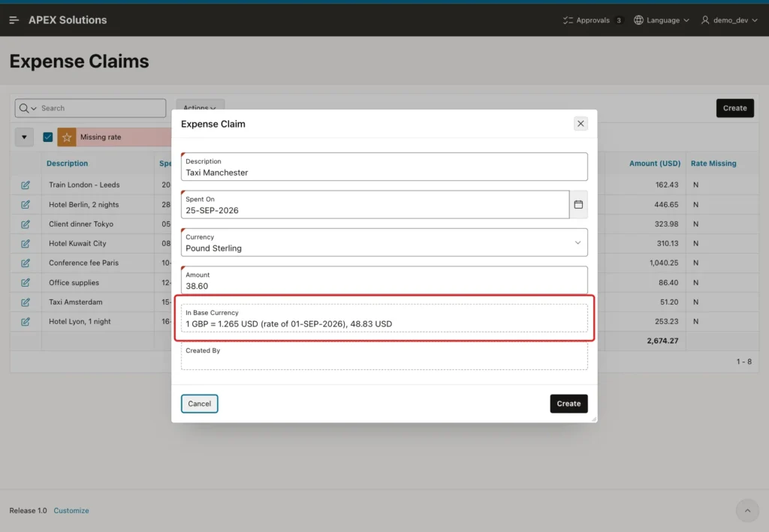Click Cancel in the Expense Claim dialog

pyautogui.click(x=199, y=404)
